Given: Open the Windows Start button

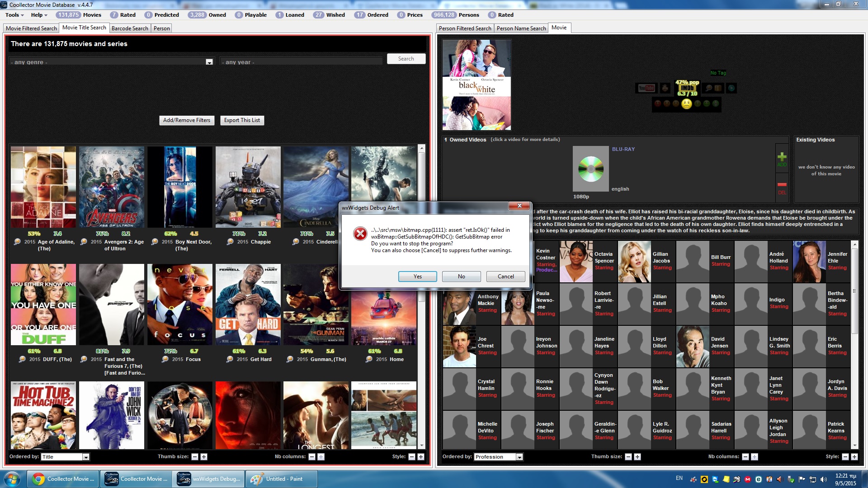Looking at the screenshot, I should coord(12,479).
